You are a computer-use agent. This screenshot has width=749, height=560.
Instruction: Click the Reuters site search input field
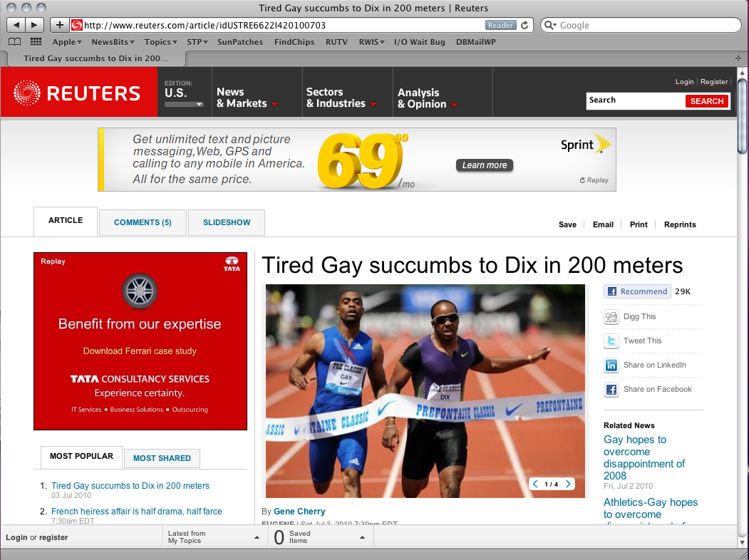tap(636, 100)
